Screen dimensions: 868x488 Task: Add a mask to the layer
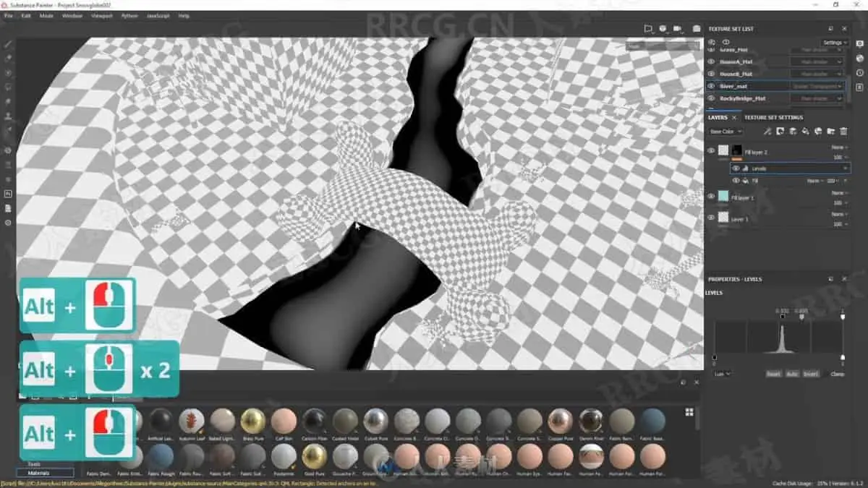(x=780, y=132)
